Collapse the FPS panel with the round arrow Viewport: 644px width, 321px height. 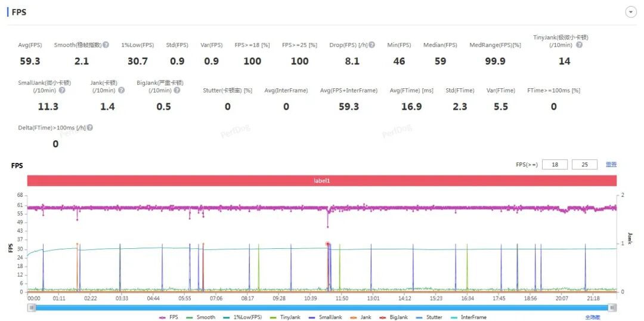click(x=630, y=13)
